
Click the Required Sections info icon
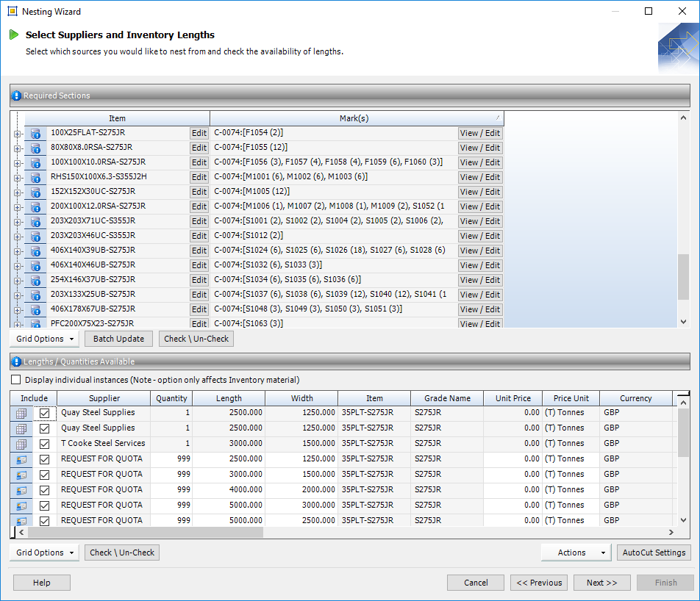coord(17,96)
